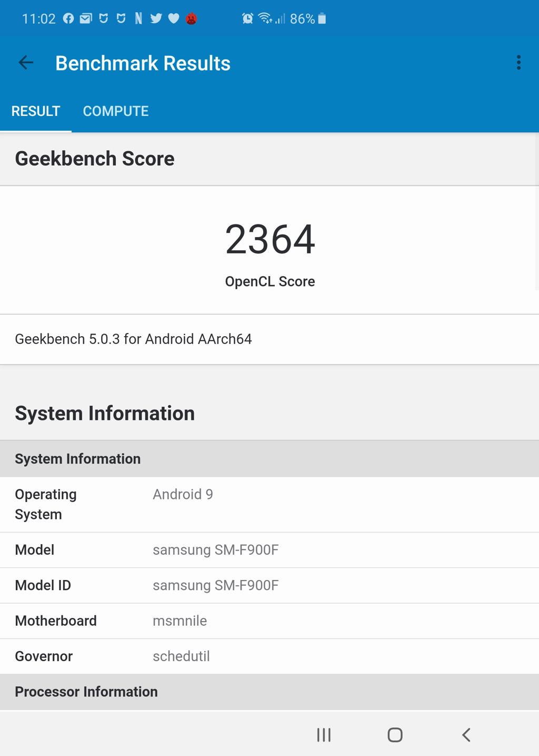The width and height of the screenshot is (539, 756).
Task: Select the Motherboard msmnile row
Action: 269,621
